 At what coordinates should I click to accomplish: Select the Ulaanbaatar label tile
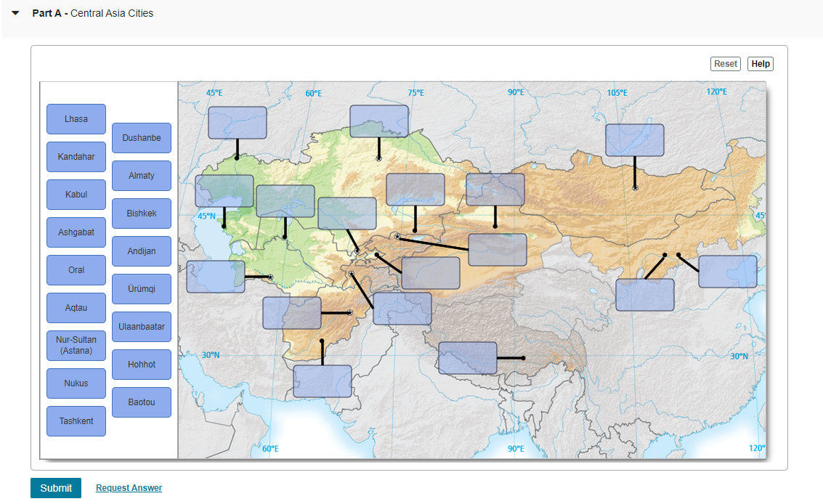(142, 327)
